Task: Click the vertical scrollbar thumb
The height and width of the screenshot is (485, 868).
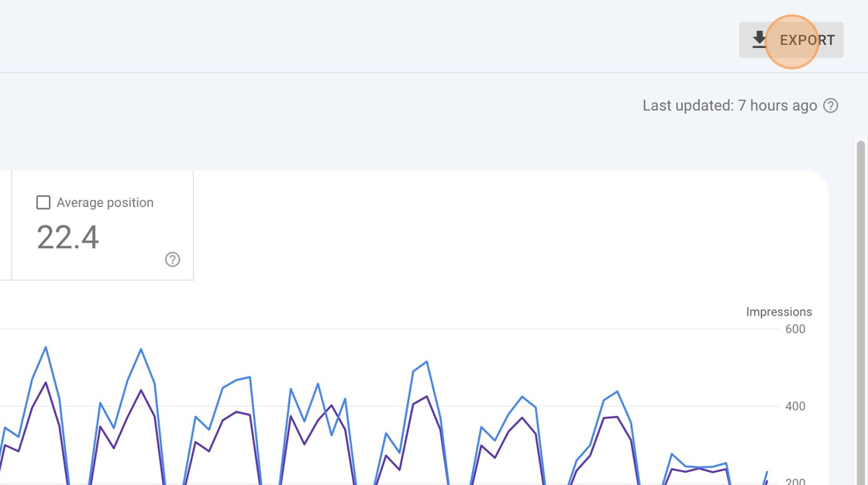Action: pyautogui.click(x=860, y=313)
